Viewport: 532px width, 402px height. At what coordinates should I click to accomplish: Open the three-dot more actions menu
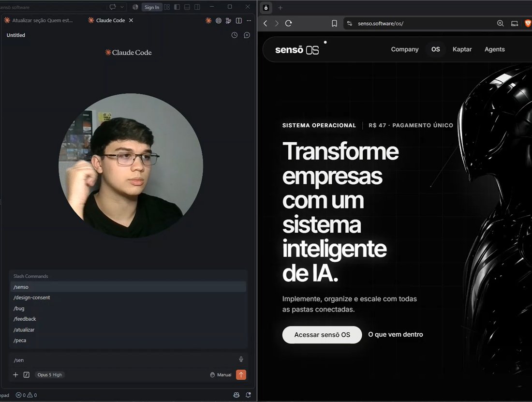click(249, 21)
